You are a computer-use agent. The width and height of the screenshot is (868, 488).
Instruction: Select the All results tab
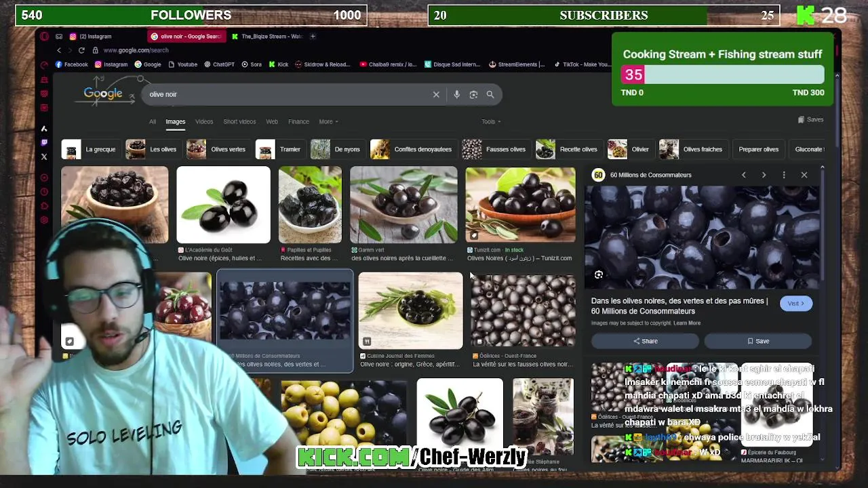click(x=153, y=122)
